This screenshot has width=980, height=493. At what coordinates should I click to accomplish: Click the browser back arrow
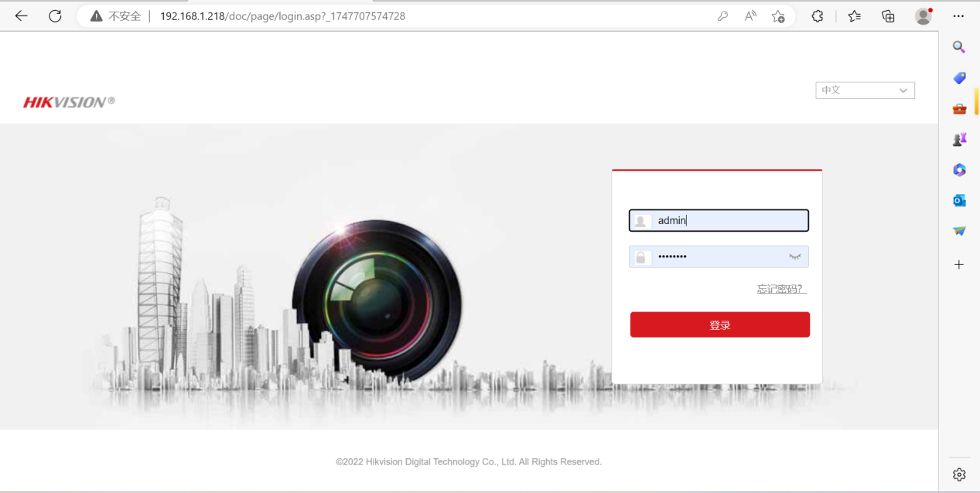click(x=21, y=16)
